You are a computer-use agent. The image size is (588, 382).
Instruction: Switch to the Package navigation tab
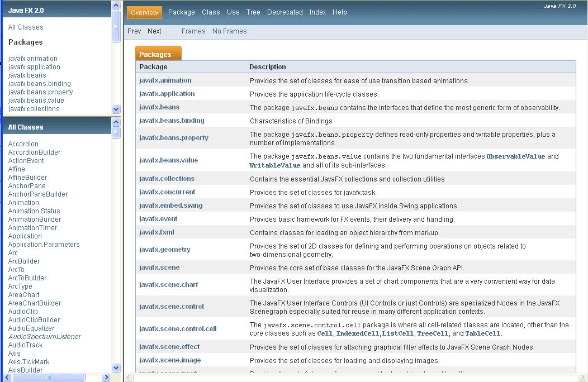click(181, 12)
